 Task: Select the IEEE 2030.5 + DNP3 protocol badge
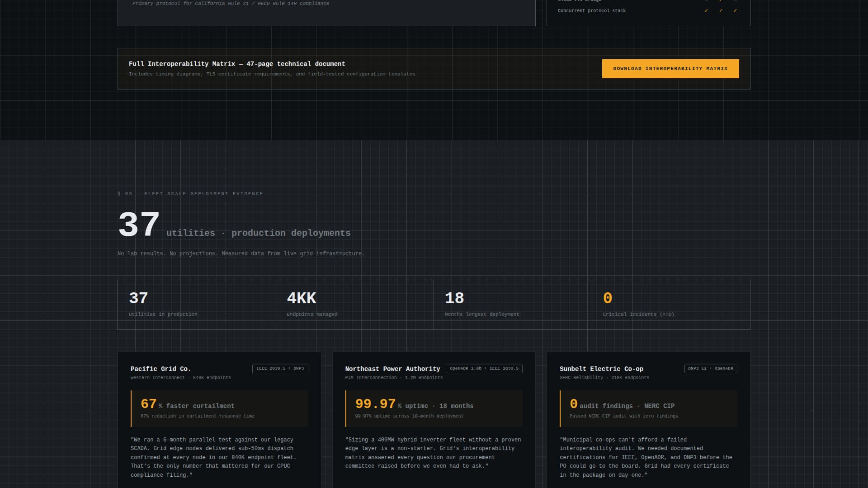point(281,369)
